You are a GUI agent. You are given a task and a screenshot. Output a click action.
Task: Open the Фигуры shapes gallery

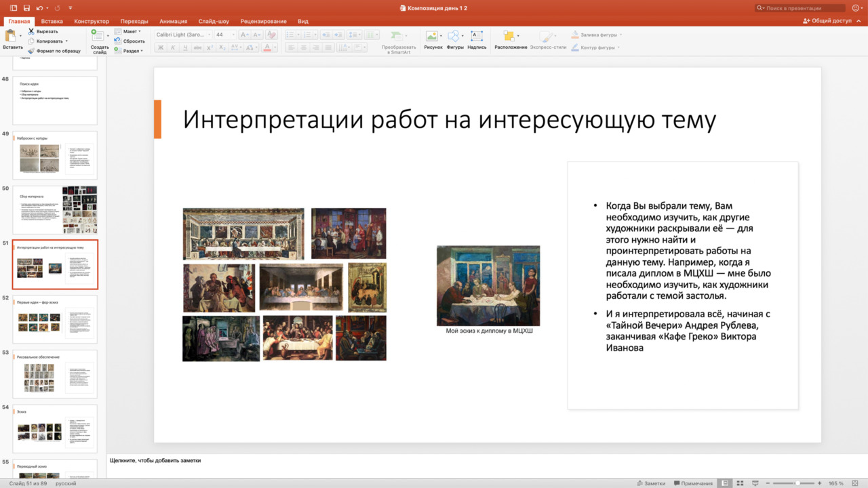(455, 40)
